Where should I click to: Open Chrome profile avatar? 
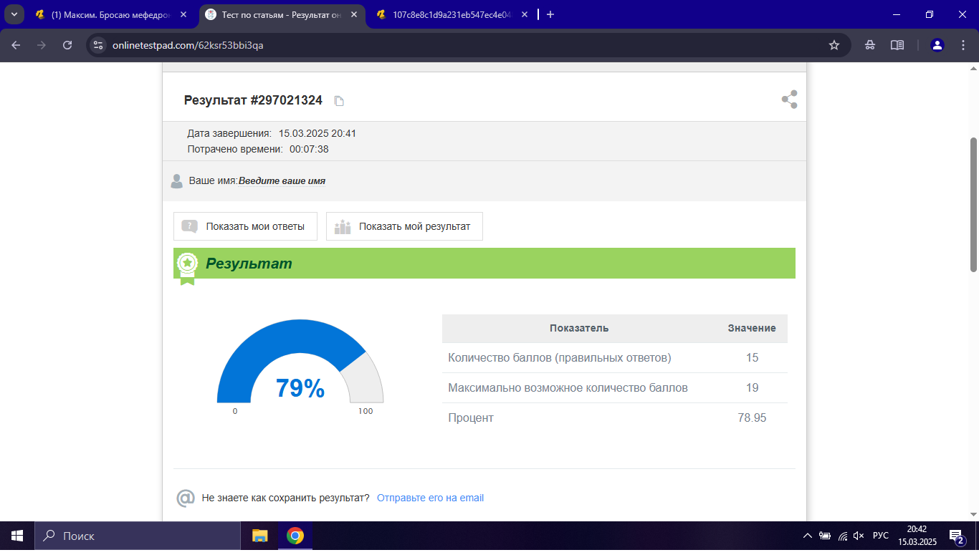937,45
